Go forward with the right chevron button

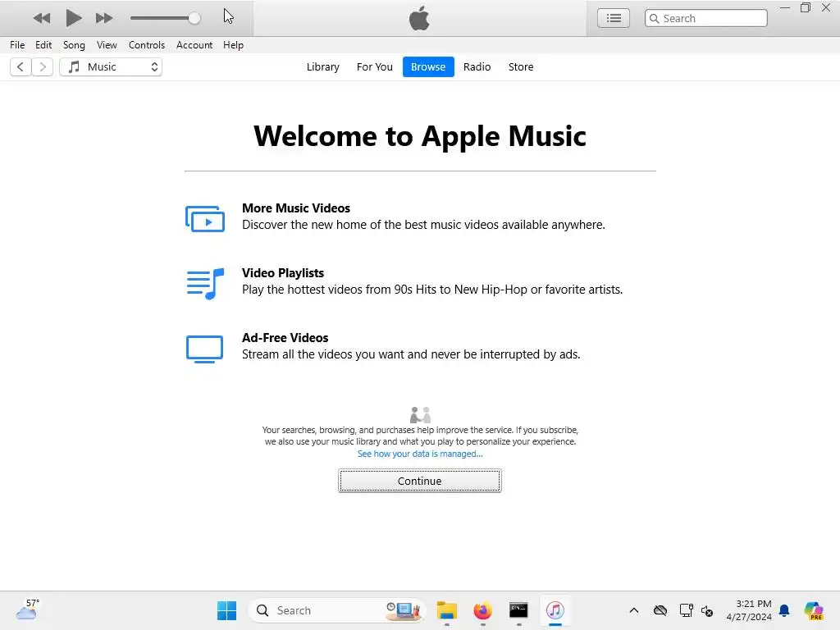click(x=43, y=67)
